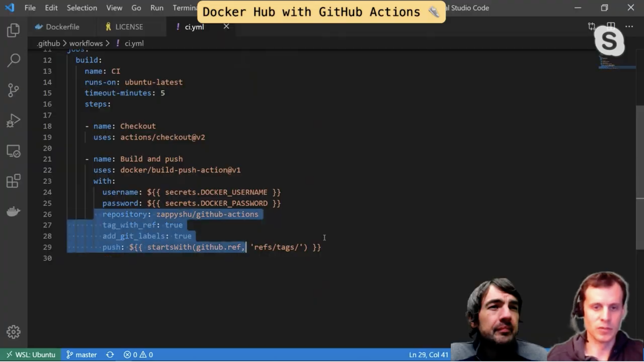Click 'docker/build-push-action@v1' text
This screenshot has width=644, height=362.
[x=180, y=170]
